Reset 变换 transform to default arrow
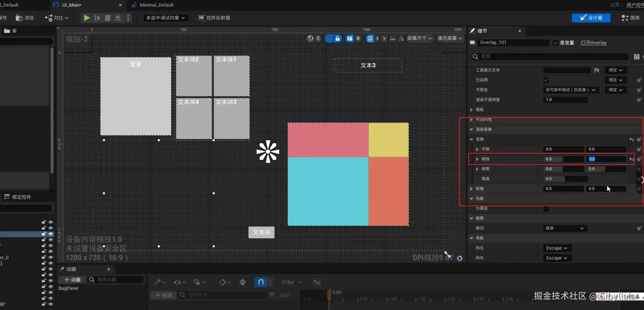This screenshot has width=644, height=310. tap(632, 139)
